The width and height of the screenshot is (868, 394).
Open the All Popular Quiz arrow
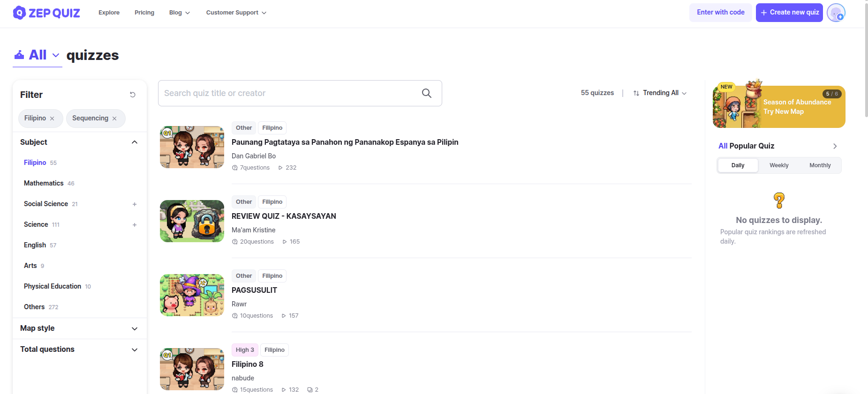click(x=835, y=146)
